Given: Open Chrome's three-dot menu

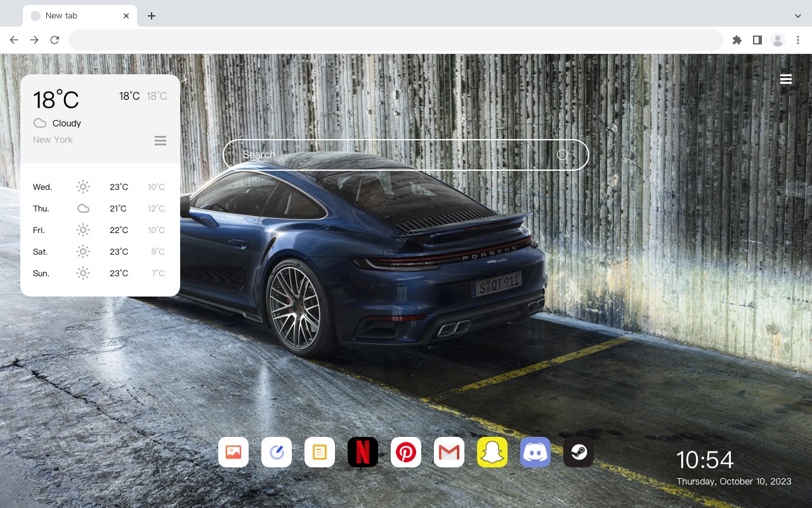Looking at the screenshot, I should tap(798, 40).
